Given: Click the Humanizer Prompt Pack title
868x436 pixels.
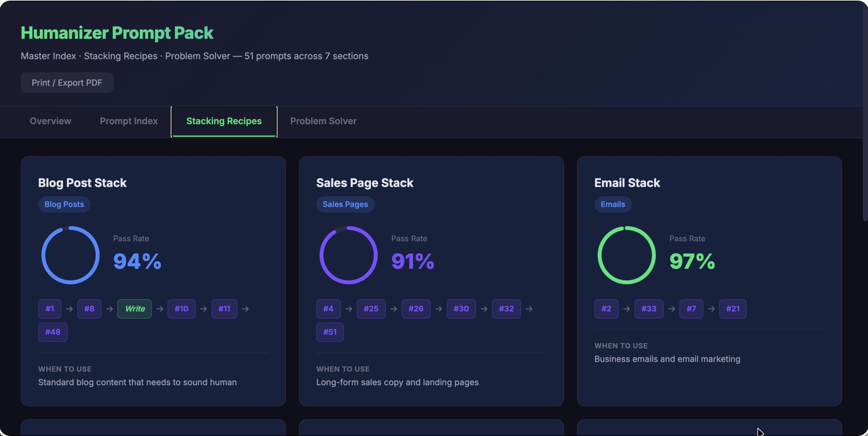Looking at the screenshot, I should coord(117,33).
